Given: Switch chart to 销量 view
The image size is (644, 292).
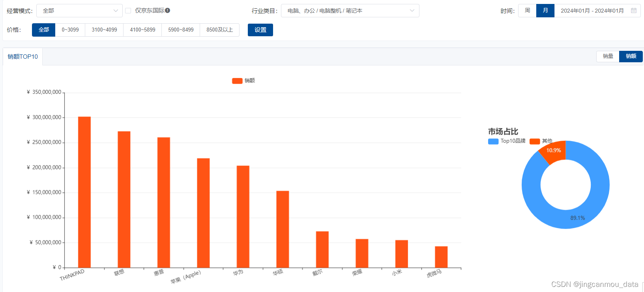Looking at the screenshot, I should [x=608, y=56].
